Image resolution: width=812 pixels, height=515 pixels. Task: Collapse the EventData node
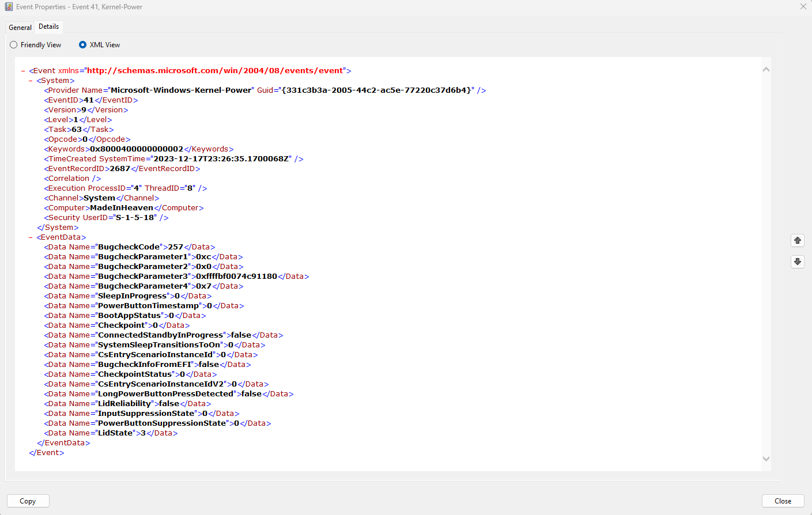pos(31,237)
